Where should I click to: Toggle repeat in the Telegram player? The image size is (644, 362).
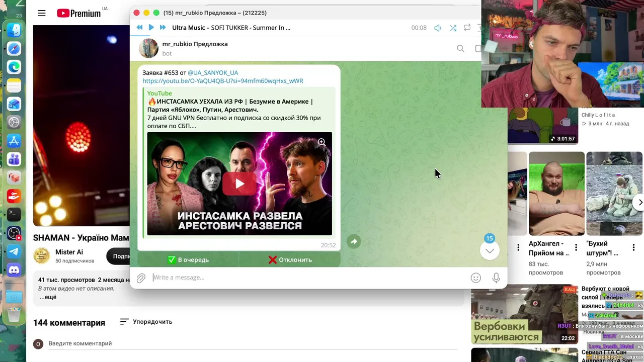pos(467,28)
